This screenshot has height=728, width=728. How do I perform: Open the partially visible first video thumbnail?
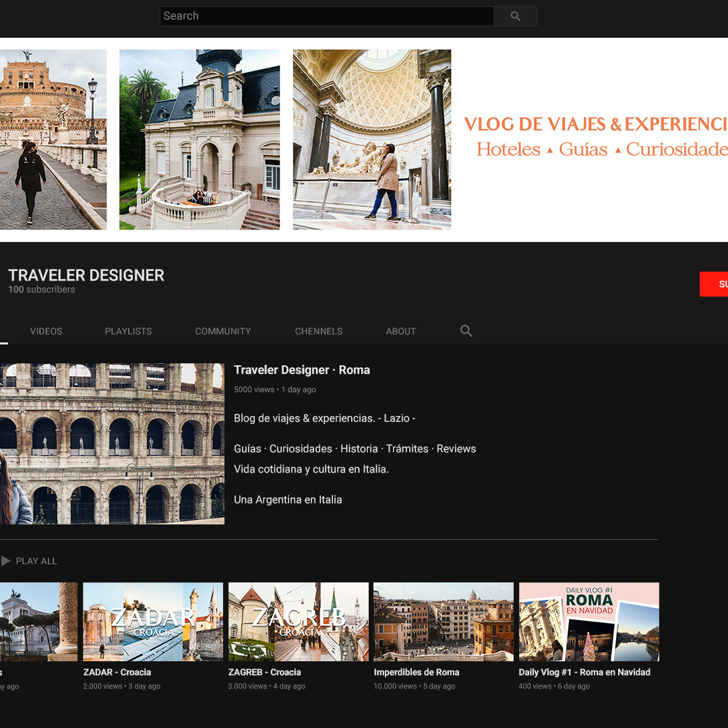point(38,621)
